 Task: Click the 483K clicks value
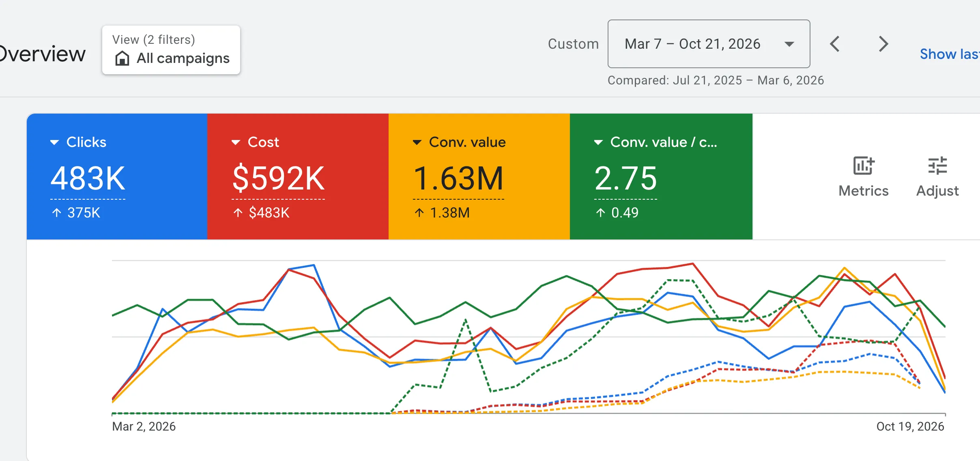pos(88,179)
